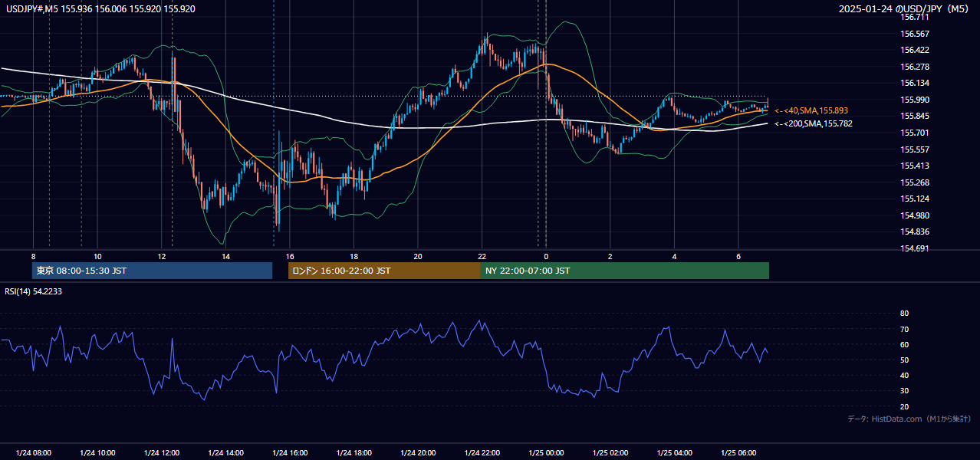Click the bottom date label 1/25 02:00
The width and height of the screenshot is (980, 460).
pyautogui.click(x=610, y=452)
